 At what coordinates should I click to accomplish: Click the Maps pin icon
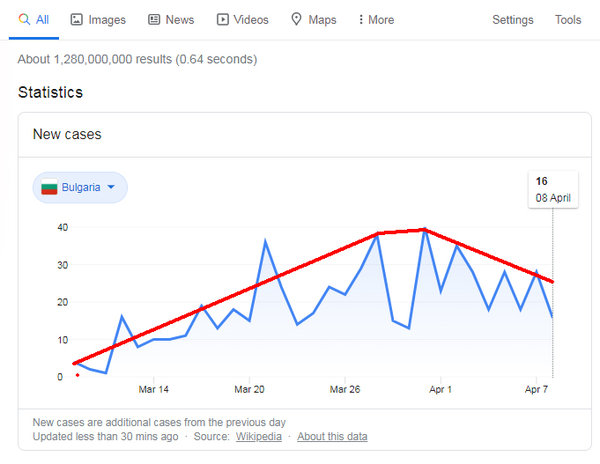point(296,19)
